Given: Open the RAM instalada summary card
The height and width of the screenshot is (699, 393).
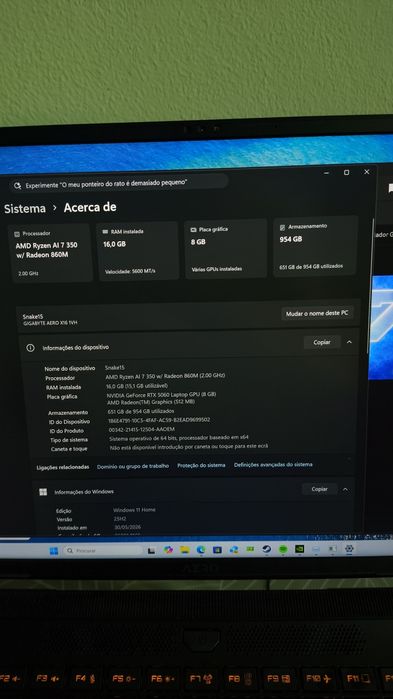Looking at the screenshot, I should [x=138, y=251].
